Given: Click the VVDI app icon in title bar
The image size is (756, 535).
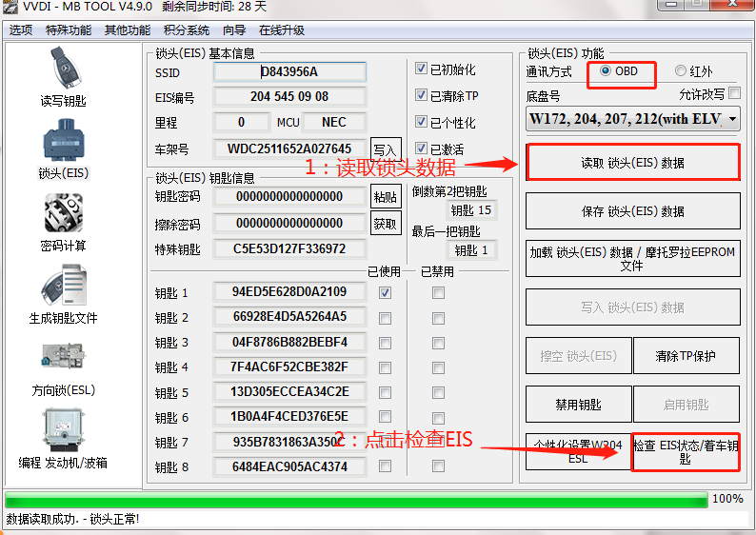Looking at the screenshot, I should click(10, 7).
